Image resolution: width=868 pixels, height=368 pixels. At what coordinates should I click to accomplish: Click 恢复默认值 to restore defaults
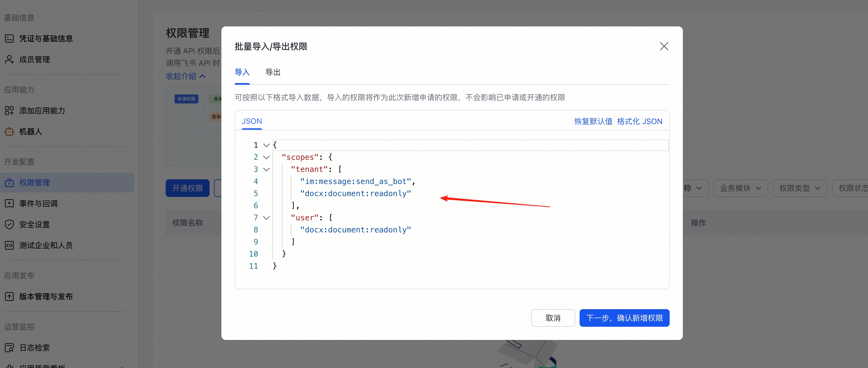[593, 121]
